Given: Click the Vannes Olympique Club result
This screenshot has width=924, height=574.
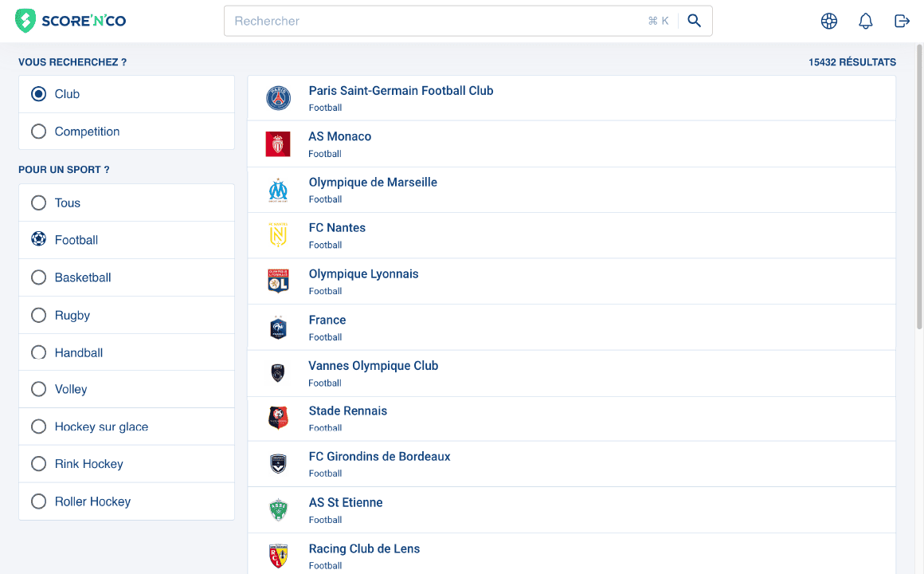Looking at the screenshot, I should pos(373,365).
